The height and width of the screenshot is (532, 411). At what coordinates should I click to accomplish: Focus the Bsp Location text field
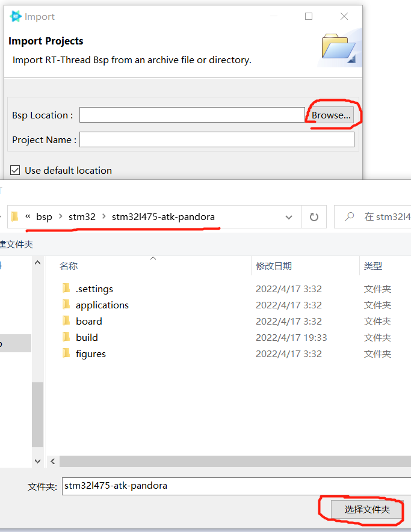pos(192,115)
